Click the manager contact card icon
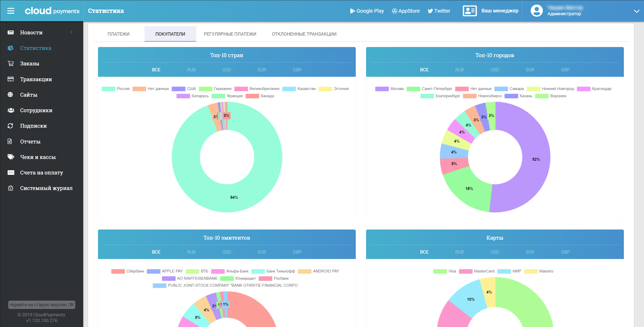644x327 pixels. click(470, 11)
